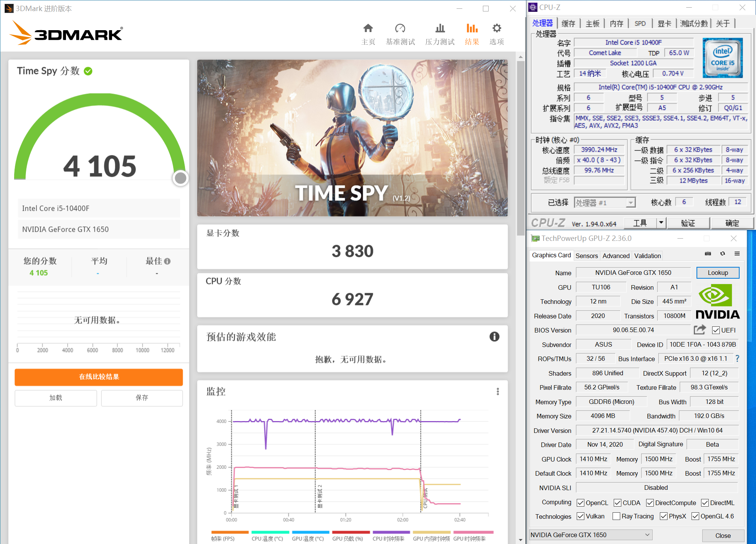756x544 pixels.
Task: Click the info icon next to 最佳
Action: [167, 261]
